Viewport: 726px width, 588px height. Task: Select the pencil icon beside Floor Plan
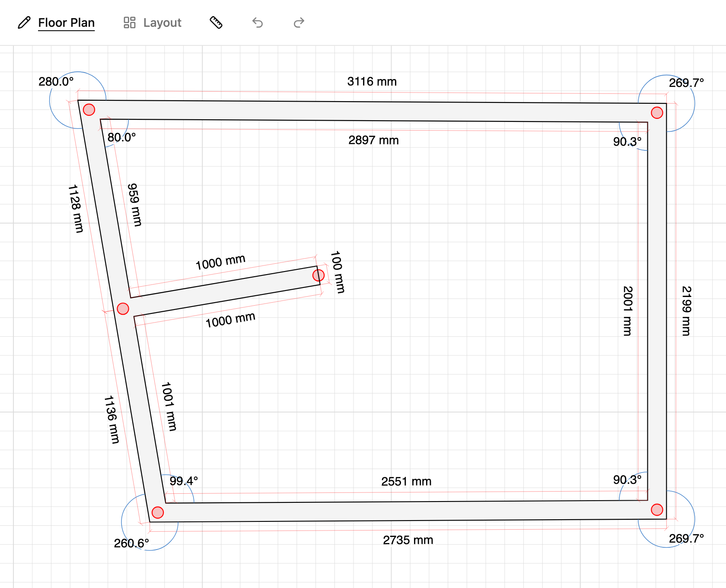[x=24, y=22]
